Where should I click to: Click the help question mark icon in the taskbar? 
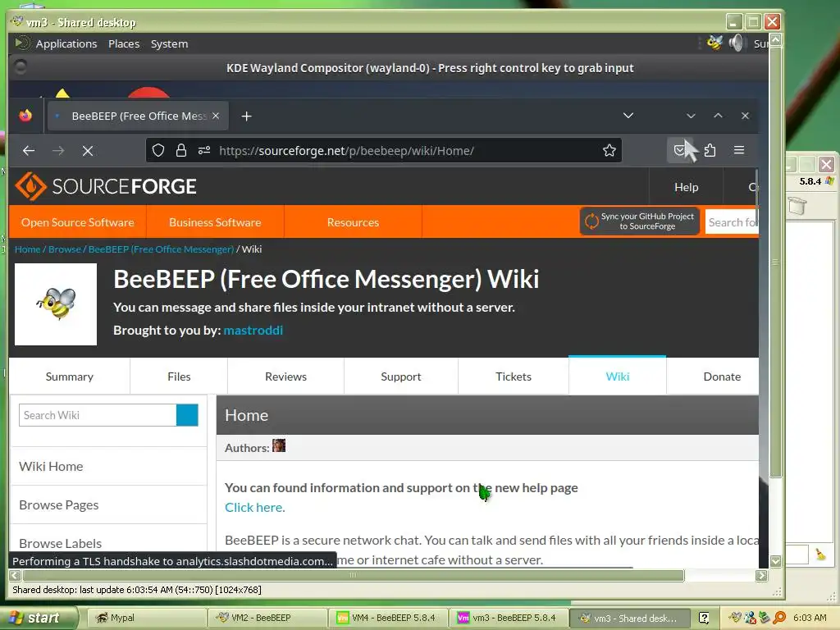[704, 618]
